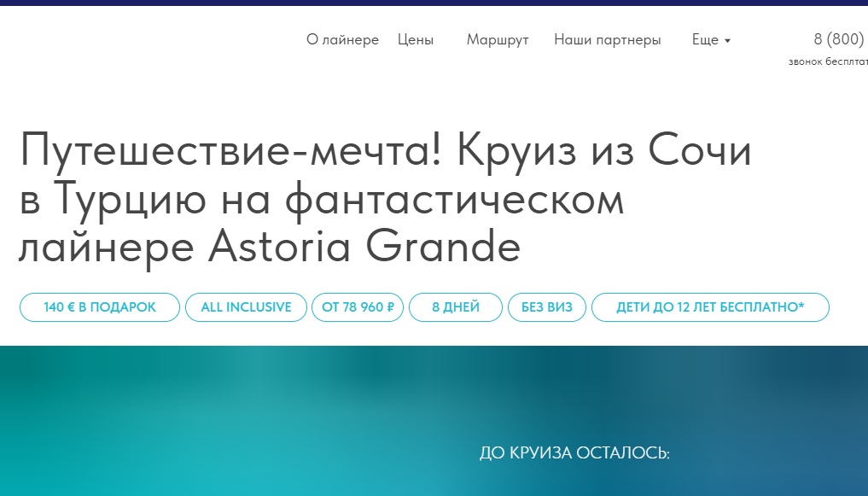Select the ALL INCLUSIVE badge

246,307
